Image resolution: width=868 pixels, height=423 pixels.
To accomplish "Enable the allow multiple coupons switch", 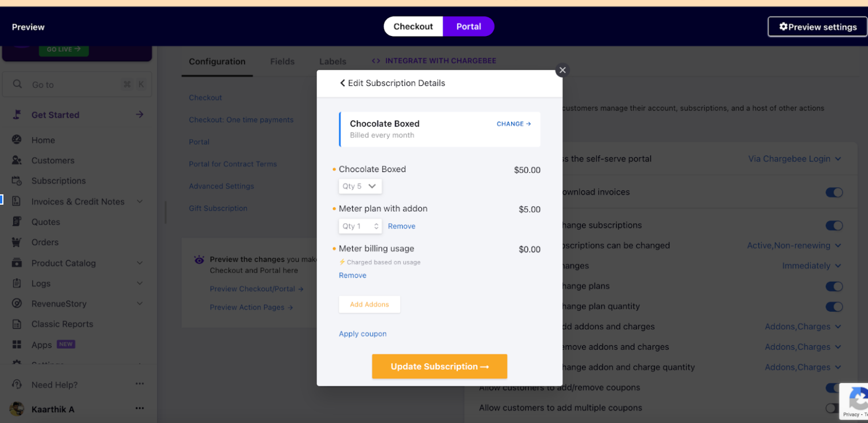I will tap(833, 408).
